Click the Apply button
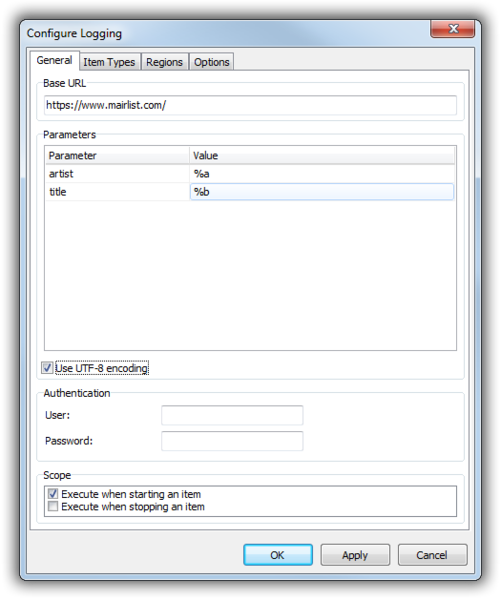This screenshot has width=501, height=600. pos(355,555)
